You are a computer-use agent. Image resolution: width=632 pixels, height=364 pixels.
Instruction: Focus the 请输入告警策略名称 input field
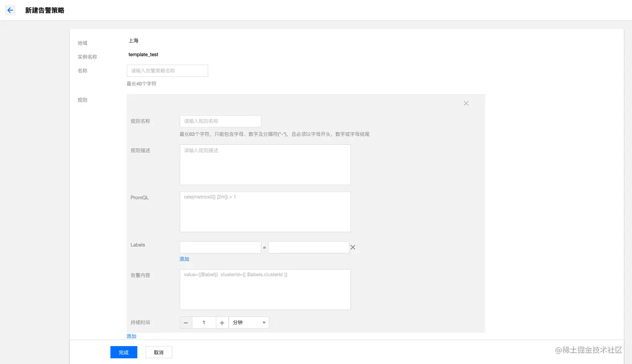(167, 71)
